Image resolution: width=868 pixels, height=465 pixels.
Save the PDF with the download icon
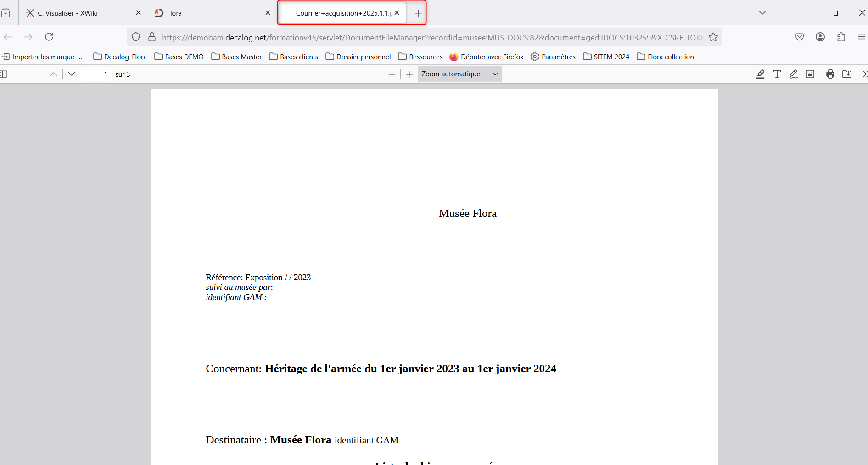click(x=847, y=74)
